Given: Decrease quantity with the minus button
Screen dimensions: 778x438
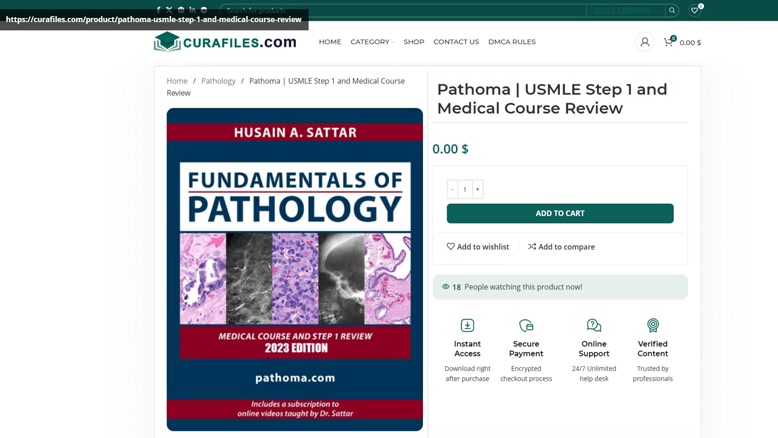Looking at the screenshot, I should coord(452,189).
